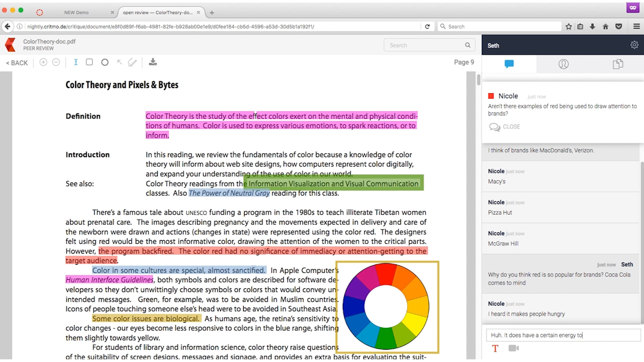Select the circle annotation tool
Image resolution: width=644 pixels, height=362 pixels.
point(105,62)
